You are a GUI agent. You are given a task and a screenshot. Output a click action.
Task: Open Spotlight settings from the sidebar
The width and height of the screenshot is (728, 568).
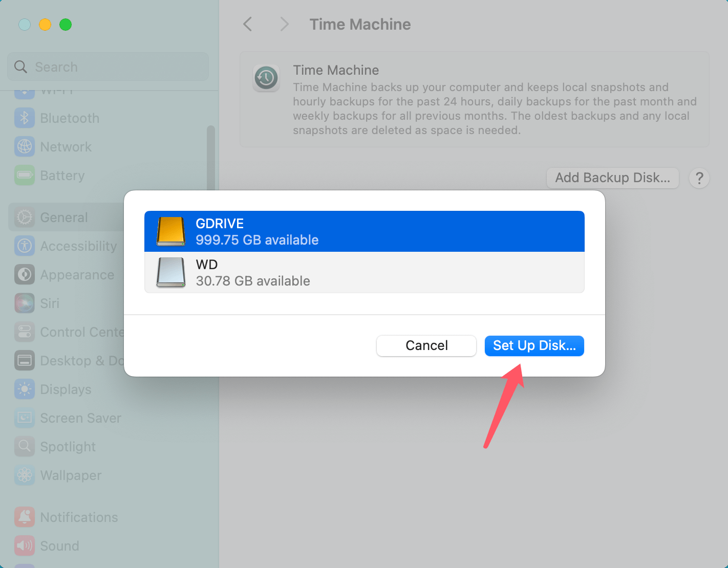pyautogui.click(x=24, y=446)
